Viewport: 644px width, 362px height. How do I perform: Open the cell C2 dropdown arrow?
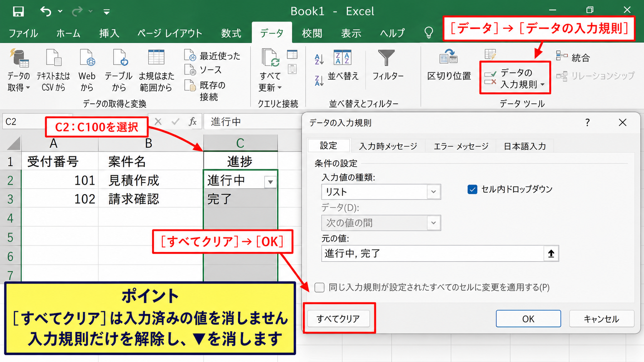click(270, 182)
